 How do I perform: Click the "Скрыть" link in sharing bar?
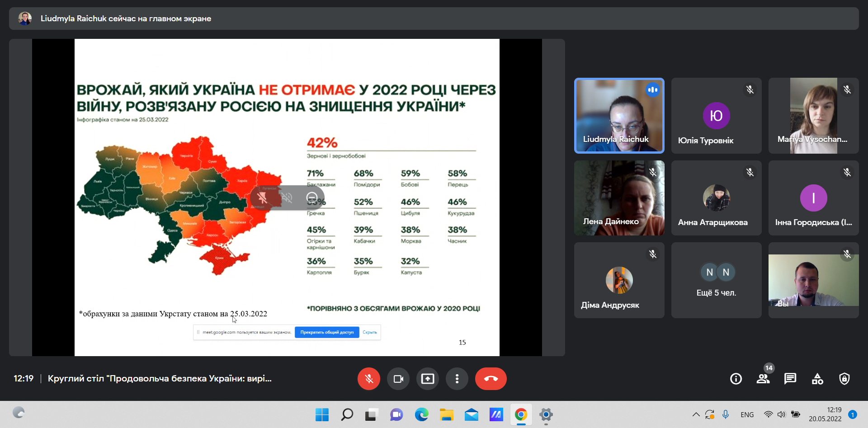[x=369, y=332]
